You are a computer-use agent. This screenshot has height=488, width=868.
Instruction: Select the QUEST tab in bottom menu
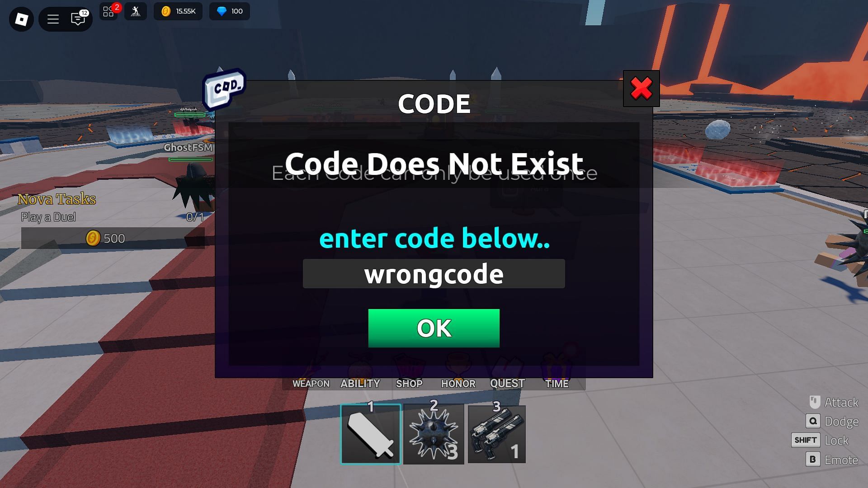(x=507, y=383)
